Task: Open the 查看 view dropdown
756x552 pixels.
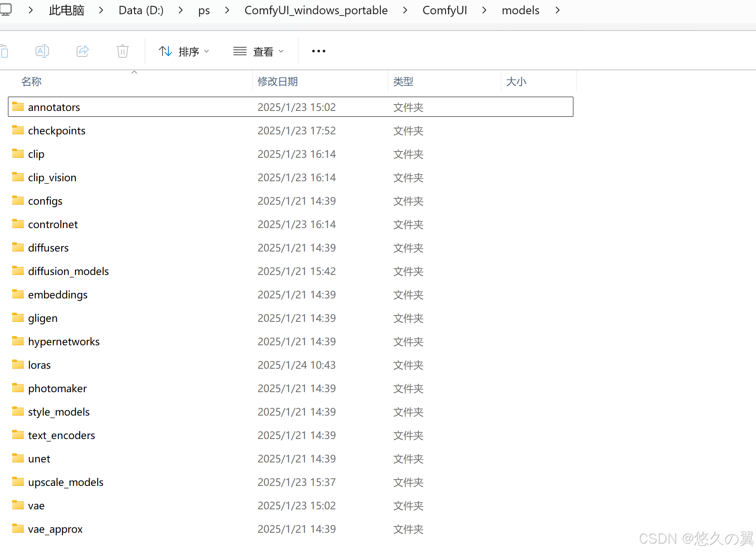Action: (258, 51)
